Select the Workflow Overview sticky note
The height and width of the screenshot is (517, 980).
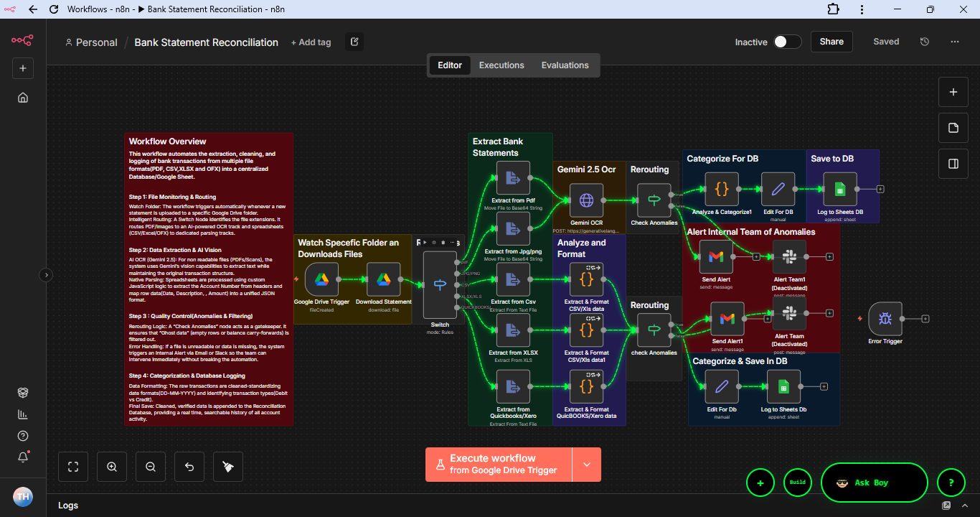209,279
